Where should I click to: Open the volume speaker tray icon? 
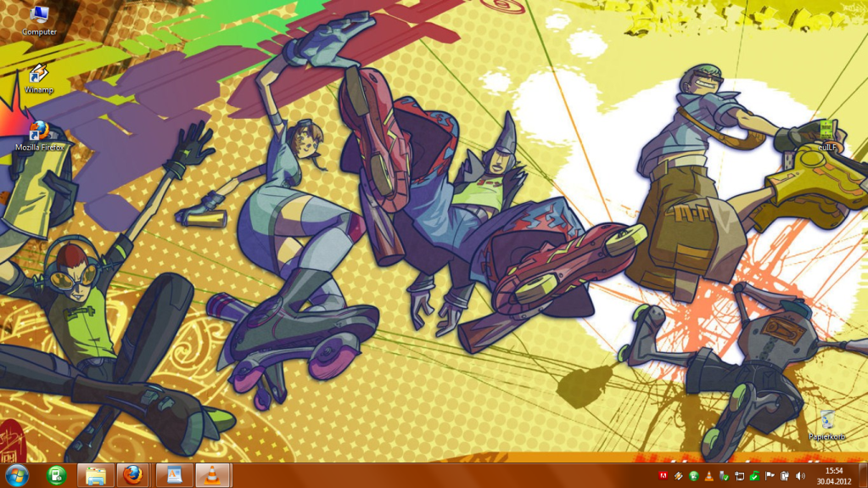(x=800, y=476)
